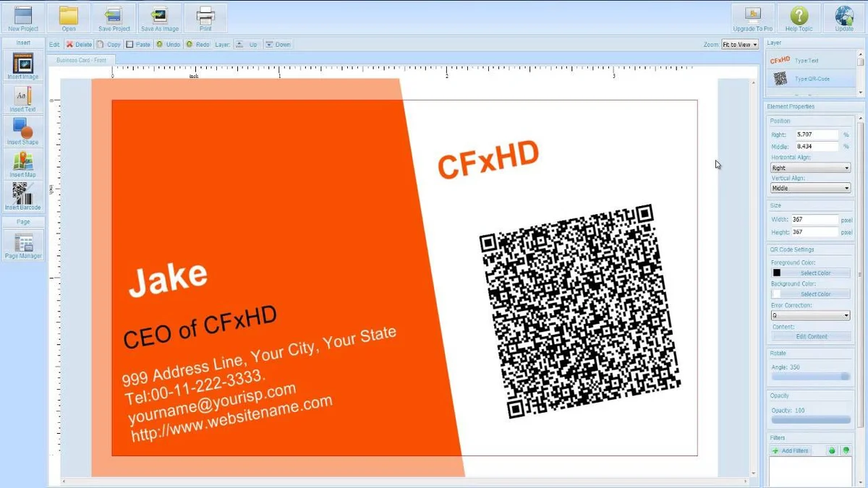Select the 999 Address Line text
Image resolution: width=868 pixels, height=488 pixels.
(259, 356)
